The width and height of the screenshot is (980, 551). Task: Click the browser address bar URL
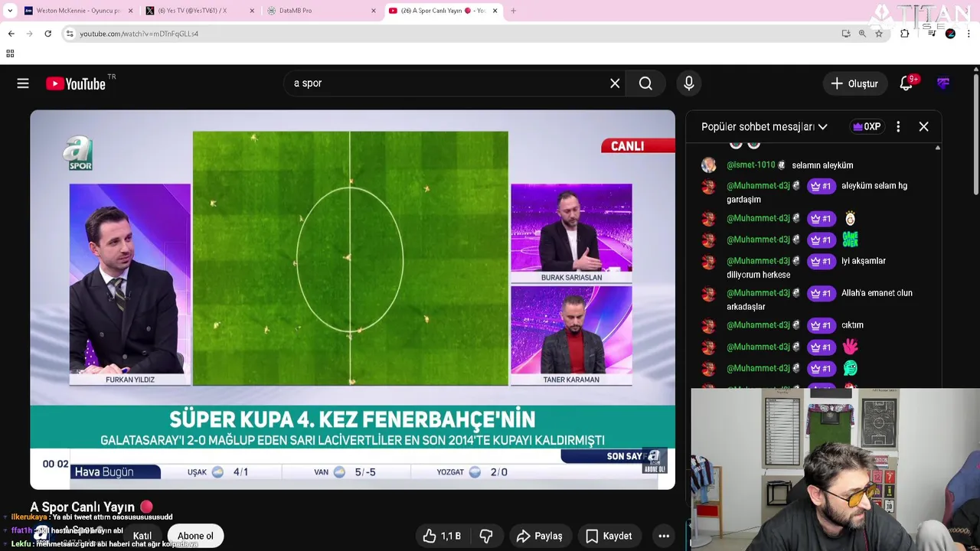coord(139,34)
